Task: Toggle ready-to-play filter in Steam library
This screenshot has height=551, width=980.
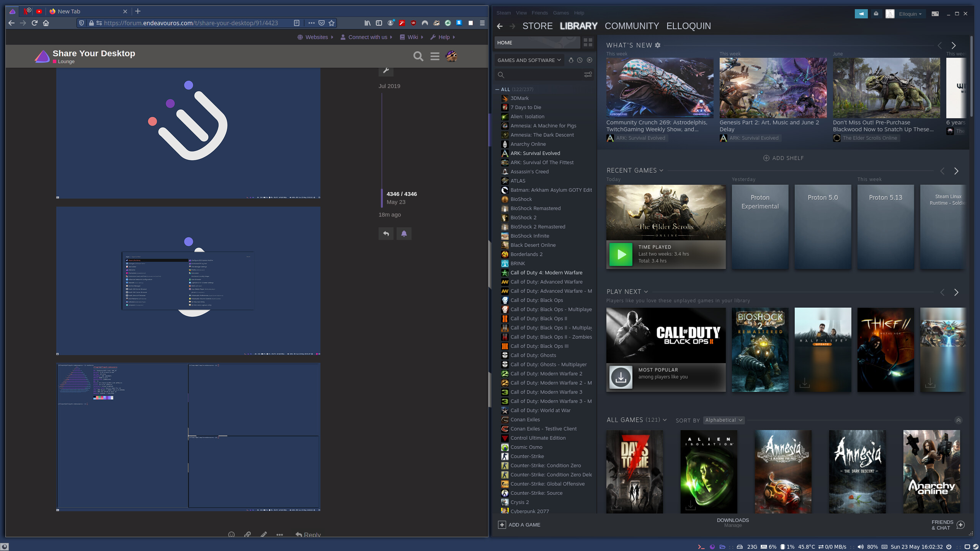Action: coord(590,60)
